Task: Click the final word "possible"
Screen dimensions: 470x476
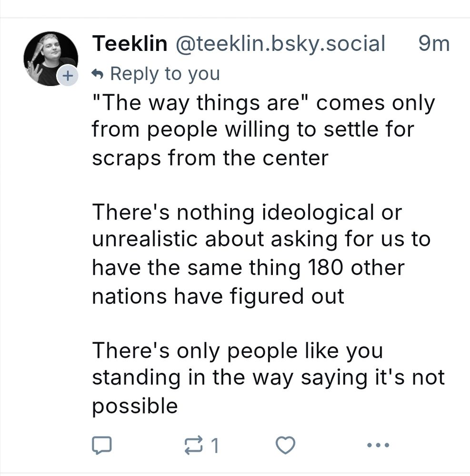Action: pyautogui.click(x=135, y=406)
